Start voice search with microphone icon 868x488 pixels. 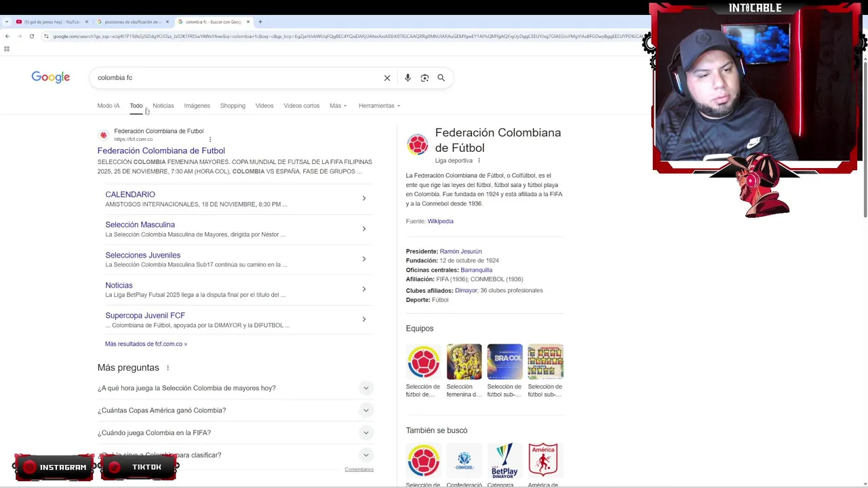pos(408,78)
